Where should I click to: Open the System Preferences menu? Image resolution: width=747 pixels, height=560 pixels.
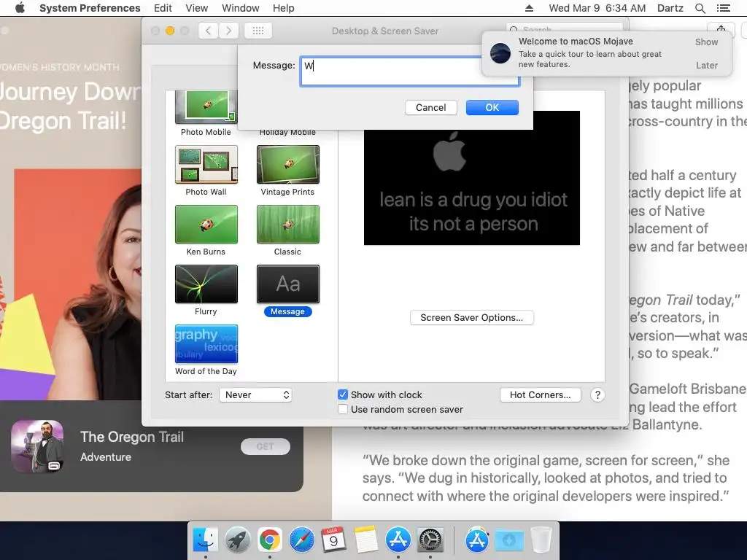[x=90, y=8]
